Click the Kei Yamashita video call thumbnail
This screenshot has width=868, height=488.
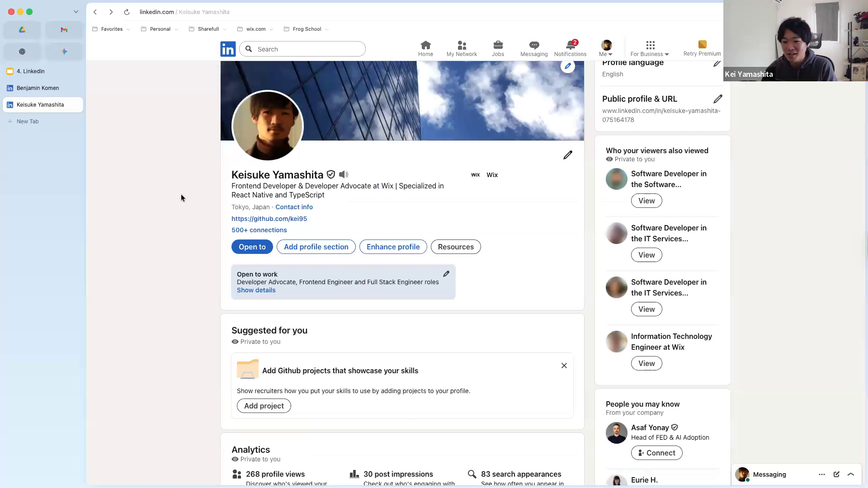click(x=796, y=41)
